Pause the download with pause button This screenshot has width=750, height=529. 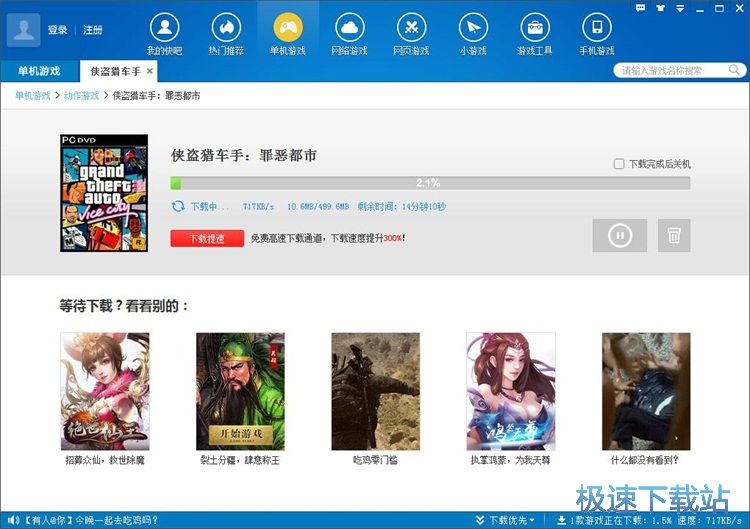619,235
